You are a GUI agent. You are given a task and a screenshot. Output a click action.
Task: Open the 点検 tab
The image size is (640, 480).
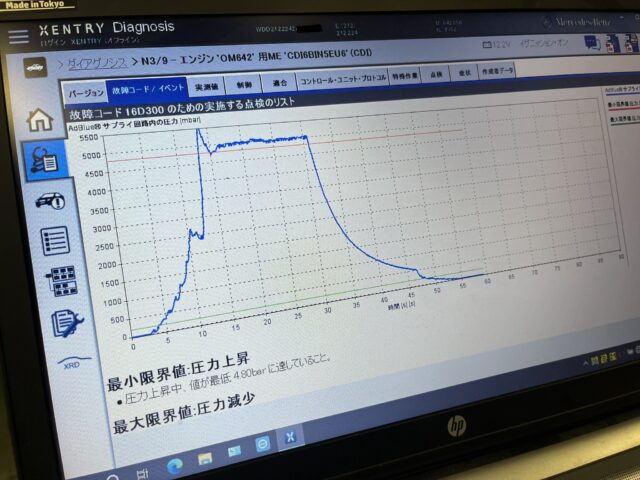point(436,74)
